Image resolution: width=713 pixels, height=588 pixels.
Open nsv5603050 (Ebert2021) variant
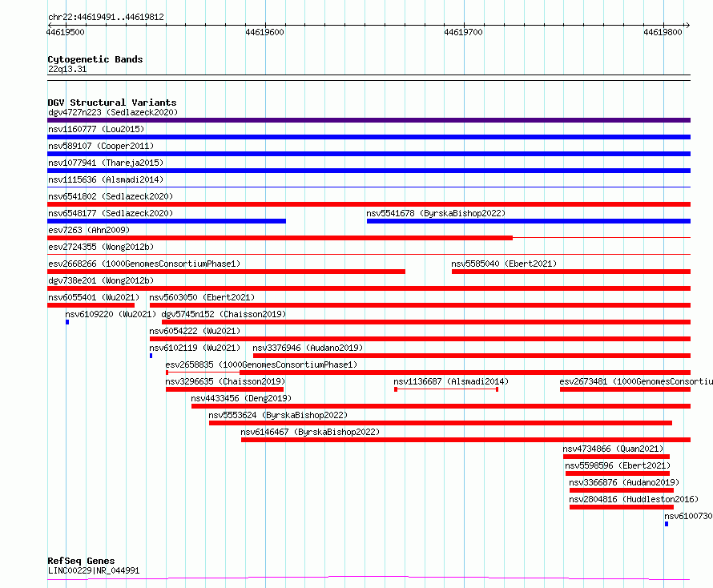tap(202, 297)
